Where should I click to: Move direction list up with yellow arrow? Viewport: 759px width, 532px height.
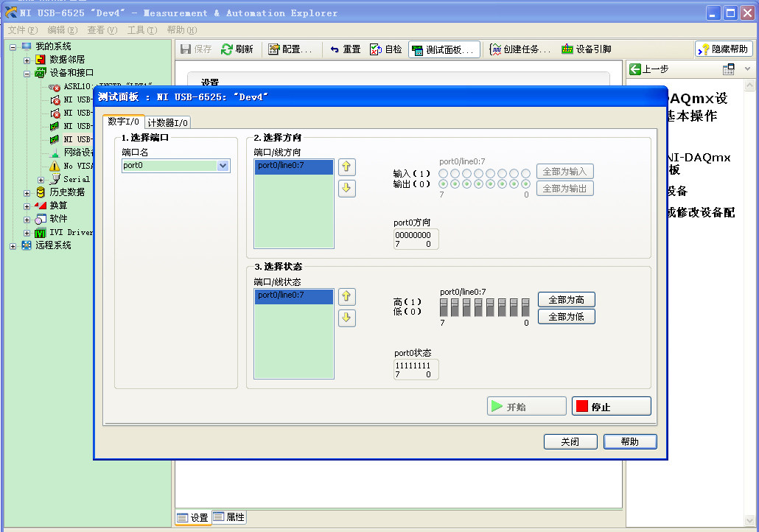pos(346,167)
